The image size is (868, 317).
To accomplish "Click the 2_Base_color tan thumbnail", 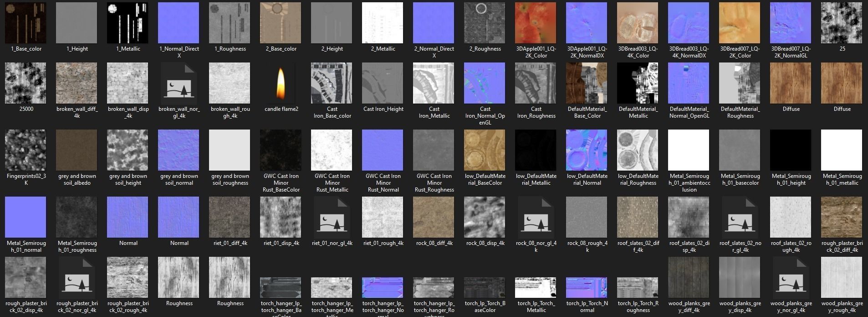I will [281, 23].
